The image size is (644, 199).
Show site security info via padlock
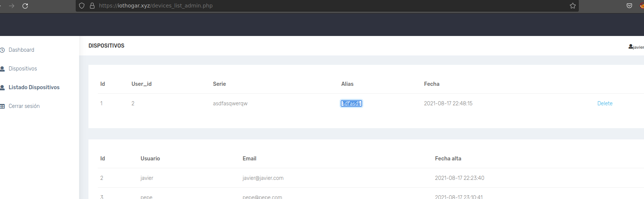(92, 6)
